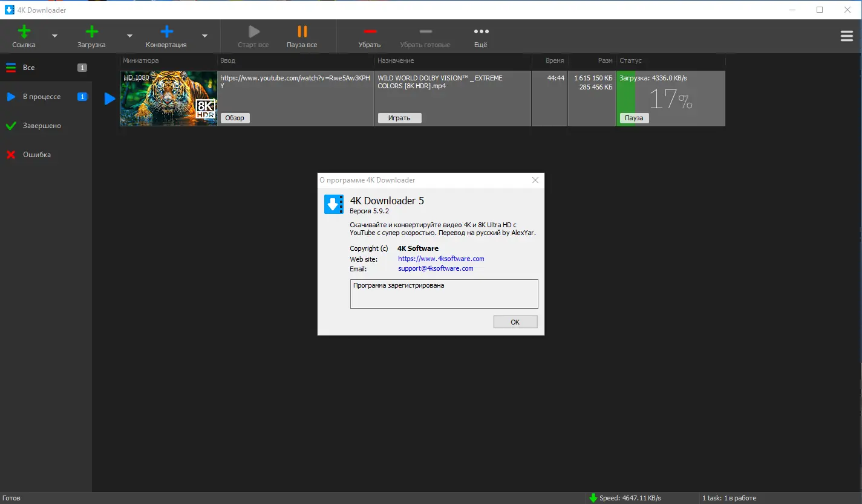Click the Убрать готовые minus icon
The width and height of the screenshot is (862, 504).
pyautogui.click(x=425, y=31)
